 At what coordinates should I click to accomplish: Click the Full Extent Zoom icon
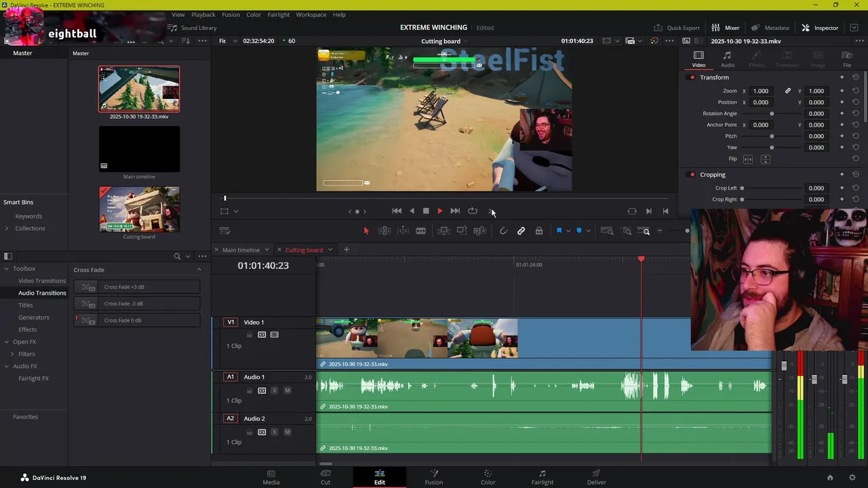(607, 231)
